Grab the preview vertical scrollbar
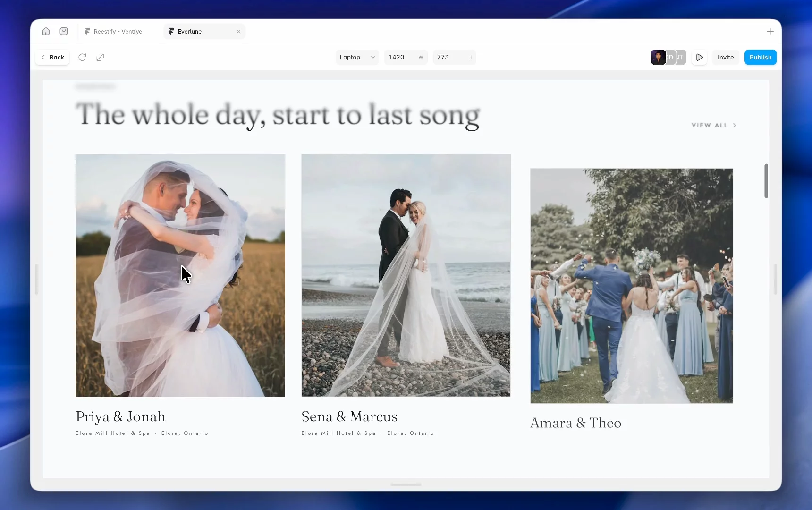The width and height of the screenshot is (812, 510). click(x=766, y=181)
